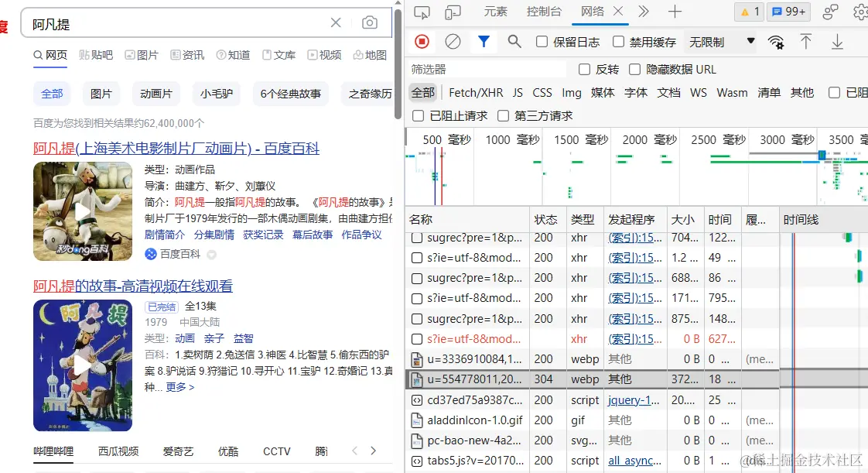Go to next video source arrow

(373, 451)
